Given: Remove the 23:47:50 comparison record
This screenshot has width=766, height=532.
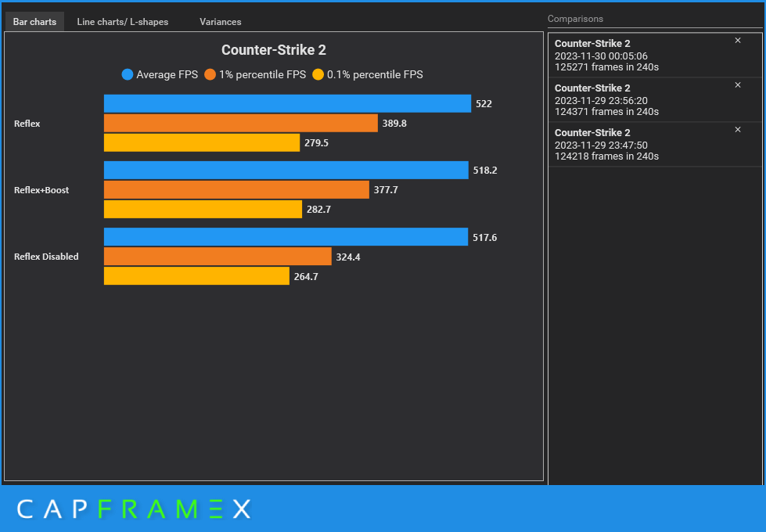Looking at the screenshot, I should [737, 130].
